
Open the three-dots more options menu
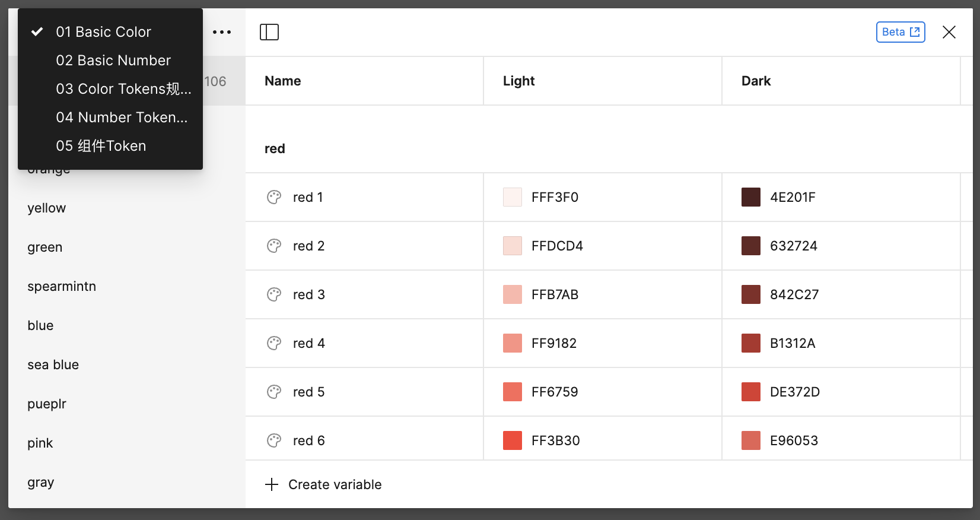[x=222, y=32]
